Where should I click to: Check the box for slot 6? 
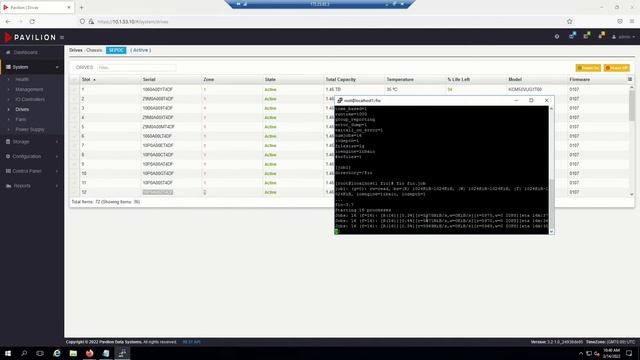point(74,136)
